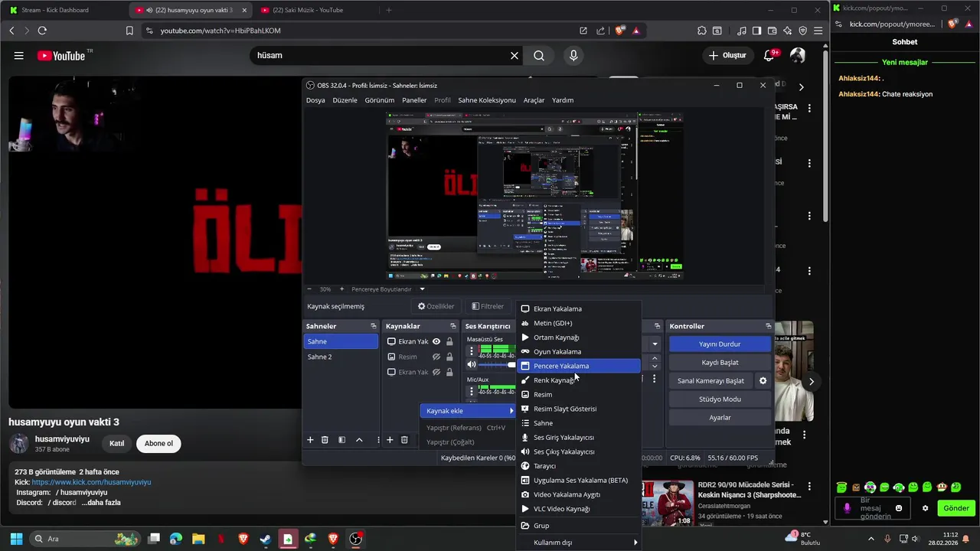Click the Kick chat message input field
Image resolution: width=980 pixels, height=551 pixels.
pyautogui.click(x=874, y=508)
